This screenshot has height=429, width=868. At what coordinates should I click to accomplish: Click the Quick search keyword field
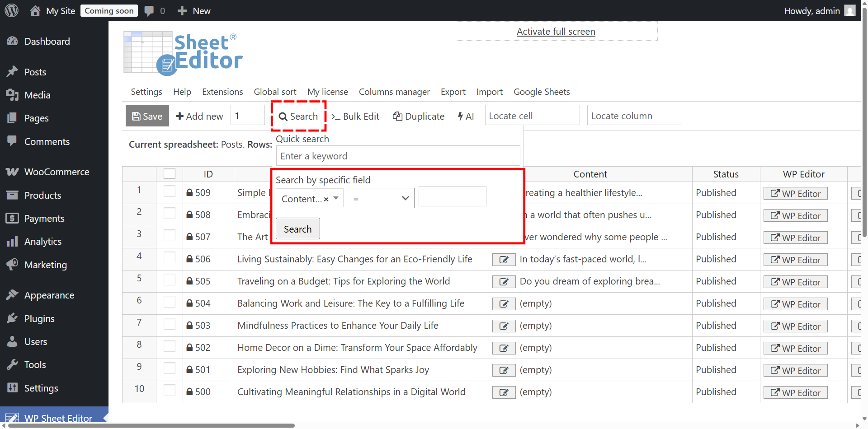tap(398, 156)
